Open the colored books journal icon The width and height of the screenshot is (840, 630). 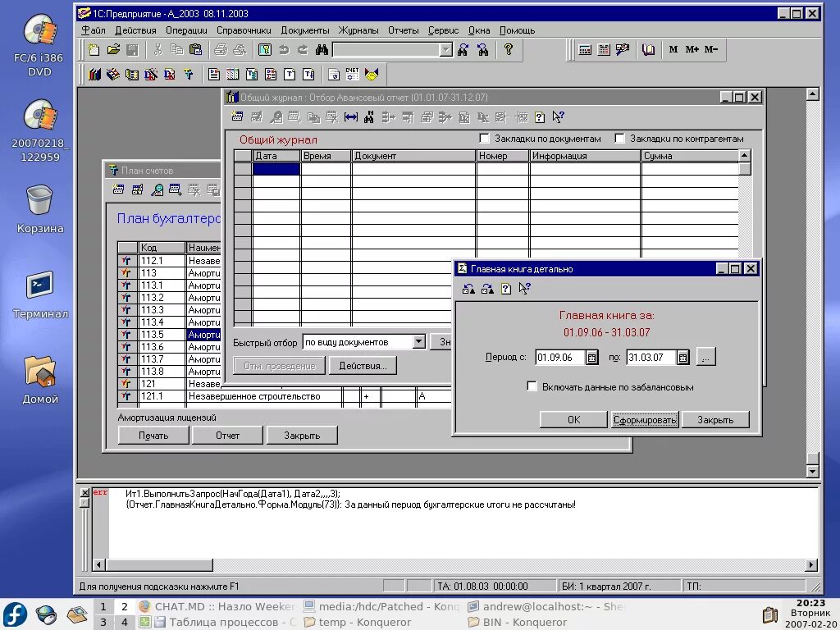[95, 75]
